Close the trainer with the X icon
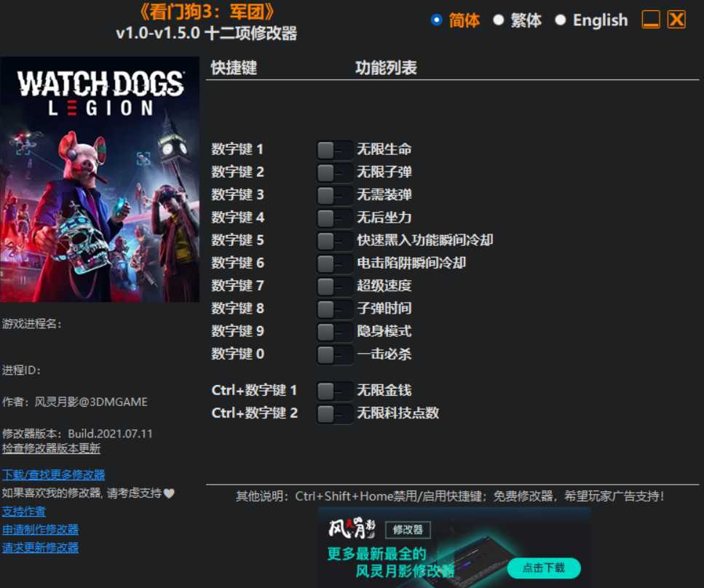The image size is (704, 588). pyautogui.click(x=676, y=20)
